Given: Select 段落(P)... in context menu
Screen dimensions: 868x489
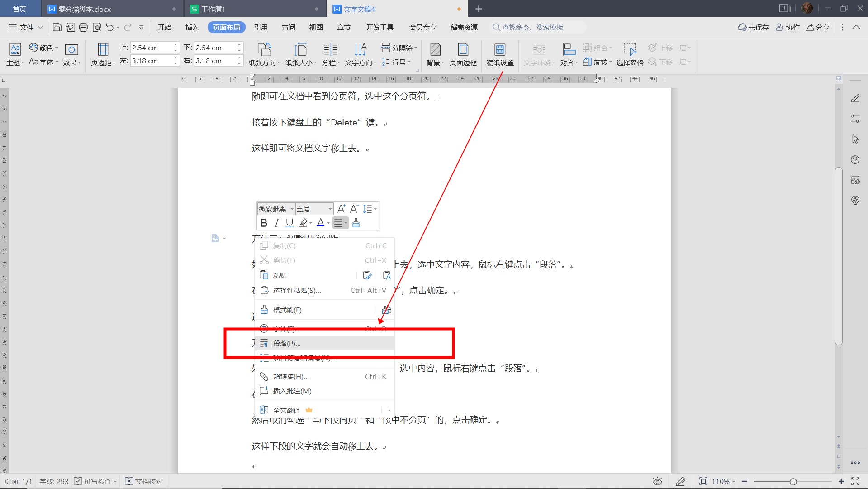Looking at the screenshot, I should 287,344.
